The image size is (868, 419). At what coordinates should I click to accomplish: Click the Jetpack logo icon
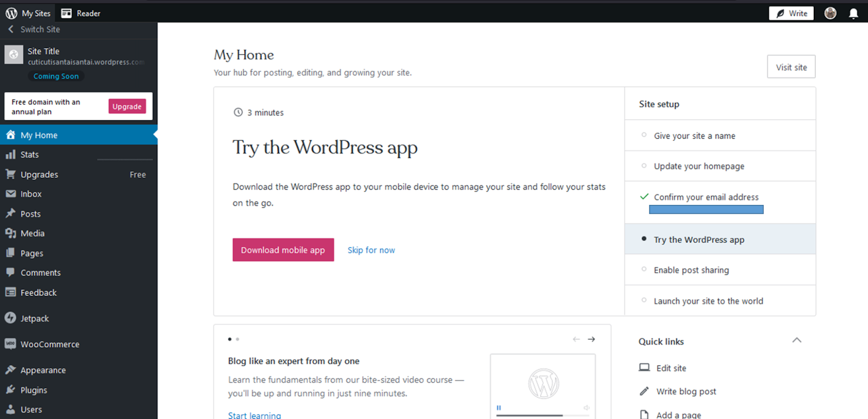click(x=10, y=318)
